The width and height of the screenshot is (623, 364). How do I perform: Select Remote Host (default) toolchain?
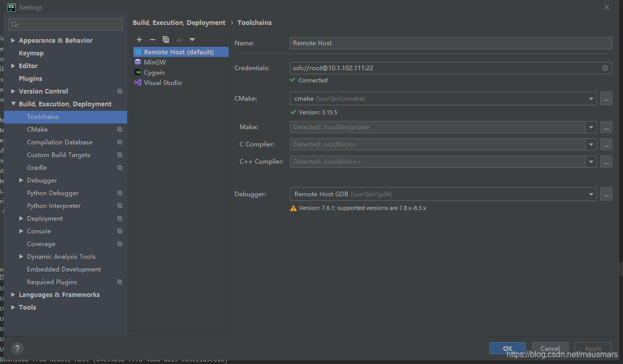tap(181, 52)
